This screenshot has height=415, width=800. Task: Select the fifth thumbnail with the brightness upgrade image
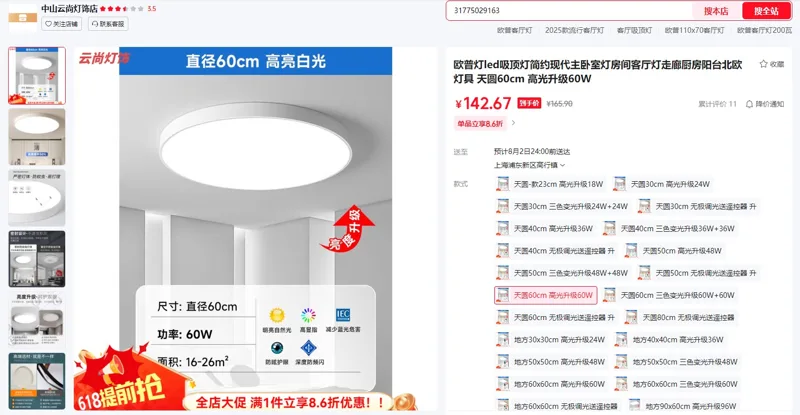[x=37, y=320]
